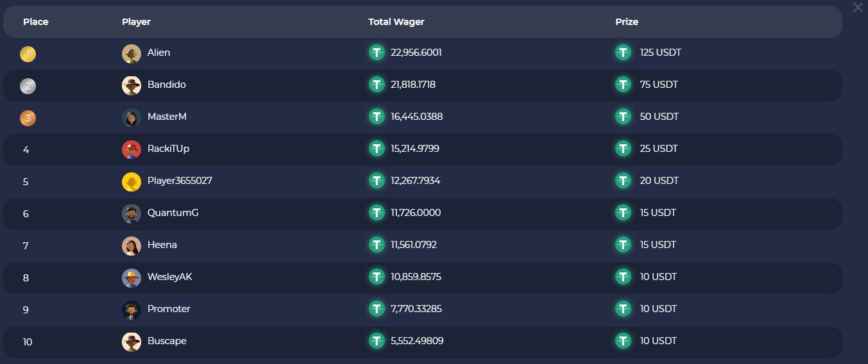Select the player name Player3655027
The height and width of the screenshot is (364, 868).
[180, 181]
